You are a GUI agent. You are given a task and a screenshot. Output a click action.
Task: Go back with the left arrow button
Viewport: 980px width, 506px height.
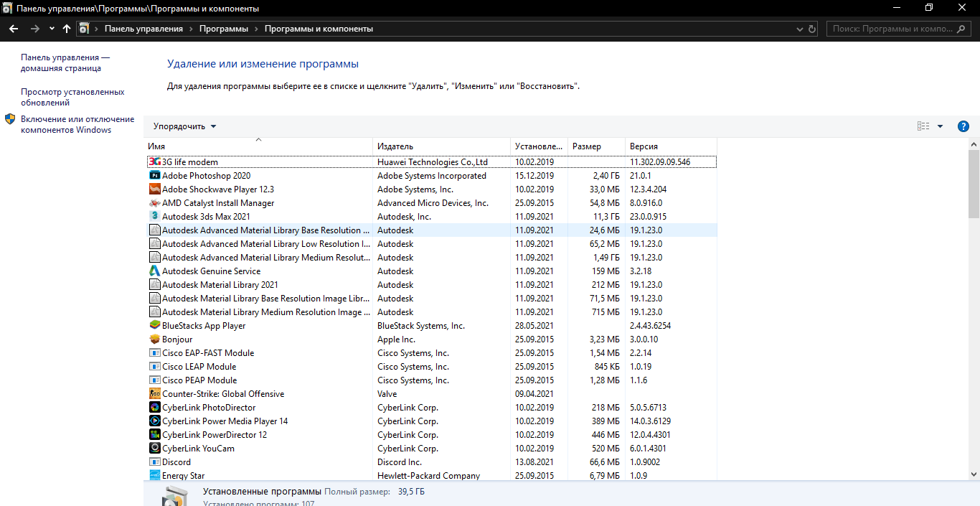tap(14, 29)
